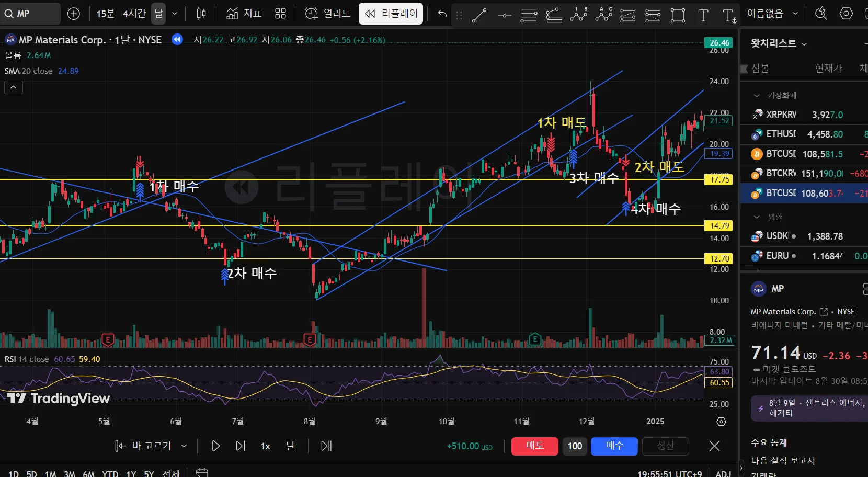Open the time axis settings gear
868x477 pixels.
(x=721, y=422)
